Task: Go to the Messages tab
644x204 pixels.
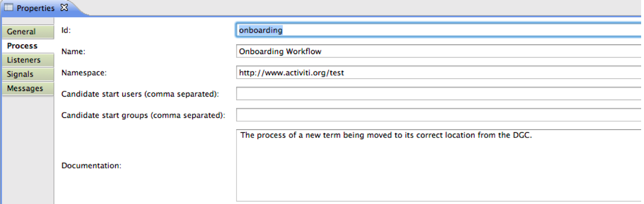Action: [27, 88]
